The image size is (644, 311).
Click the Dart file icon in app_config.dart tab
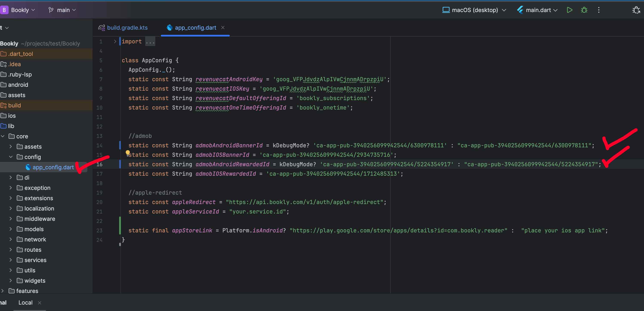(169, 28)
